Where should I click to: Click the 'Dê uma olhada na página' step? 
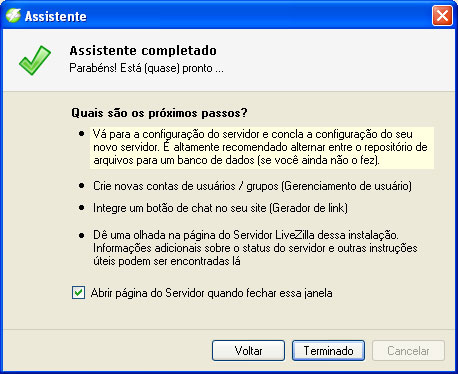[x=255, y=248]
